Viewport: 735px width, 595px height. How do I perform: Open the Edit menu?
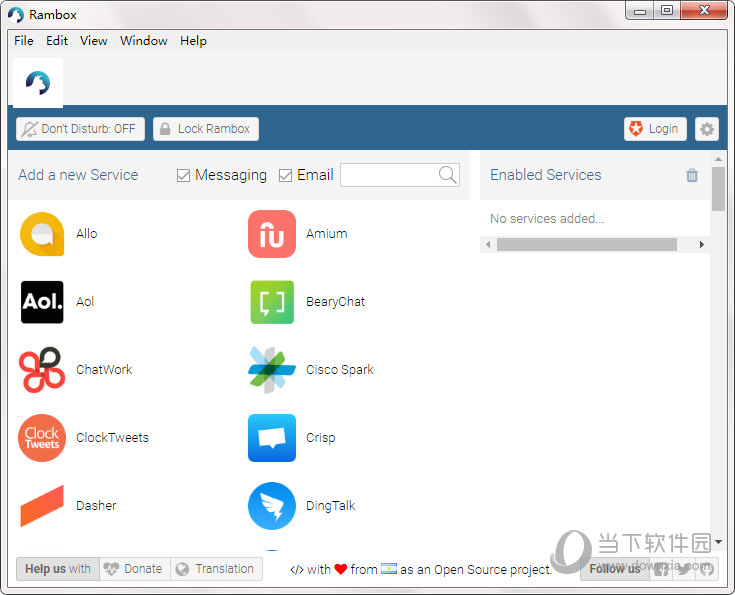[x=57, y=41]
